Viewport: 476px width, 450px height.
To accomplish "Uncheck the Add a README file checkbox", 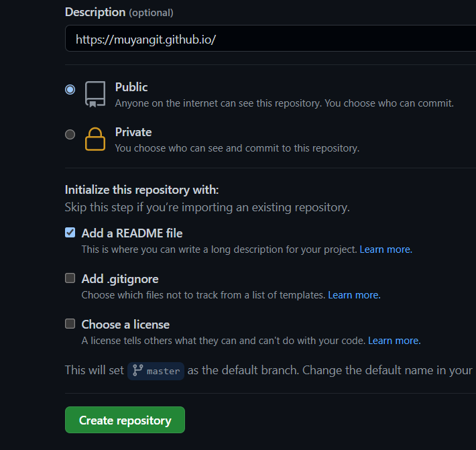I will [70, 233].
